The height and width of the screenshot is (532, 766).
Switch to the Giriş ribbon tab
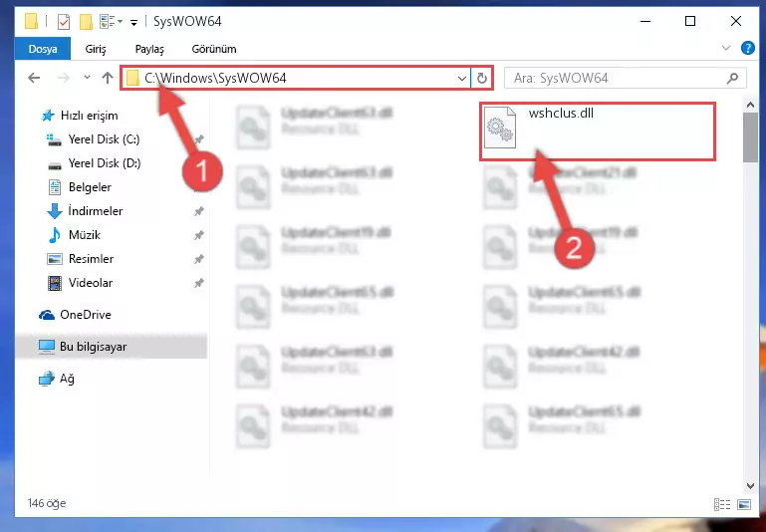(96, 49)
